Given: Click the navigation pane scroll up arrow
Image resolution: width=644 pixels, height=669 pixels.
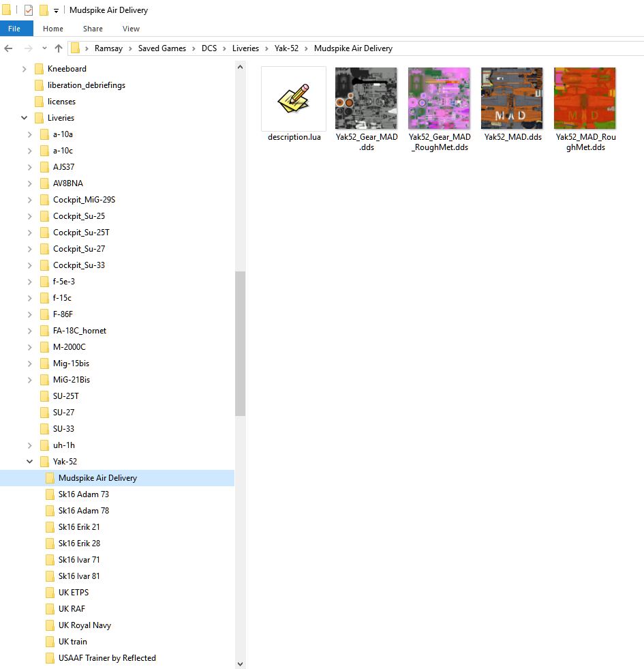Looking at the screenshot, I should pyautogui.click(x=240, y=67).
